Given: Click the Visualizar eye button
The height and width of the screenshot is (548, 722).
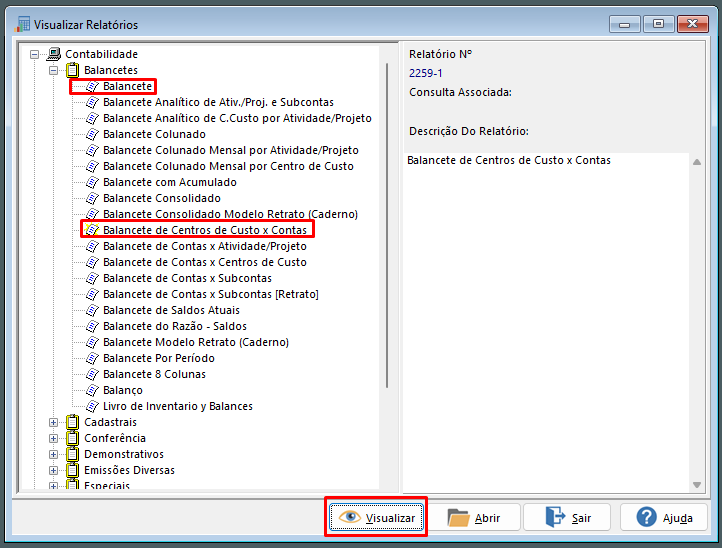Looking at the screenshot, I should coord(376,518).
